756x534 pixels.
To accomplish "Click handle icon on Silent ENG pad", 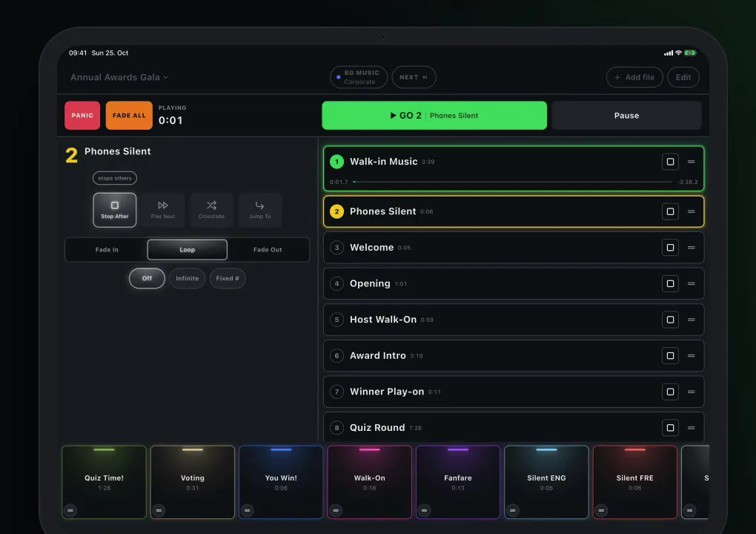I will pos(512,510).
